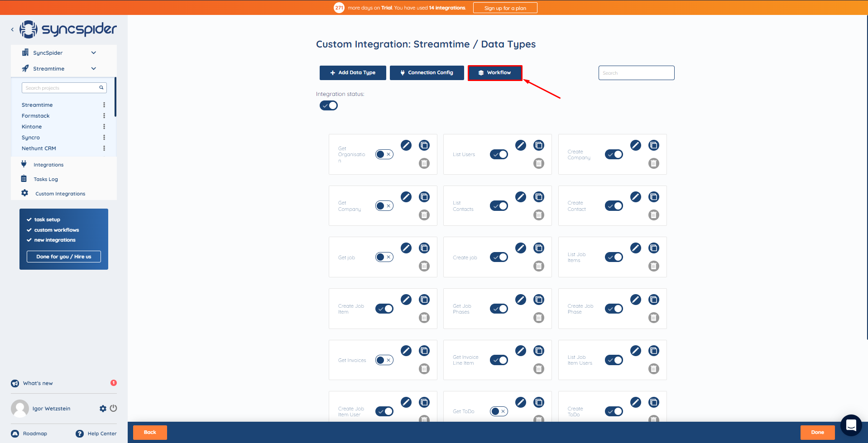This screenshot has width=868, height=443.
Task: Log out using the power icon
Action: tap(114, 408)
